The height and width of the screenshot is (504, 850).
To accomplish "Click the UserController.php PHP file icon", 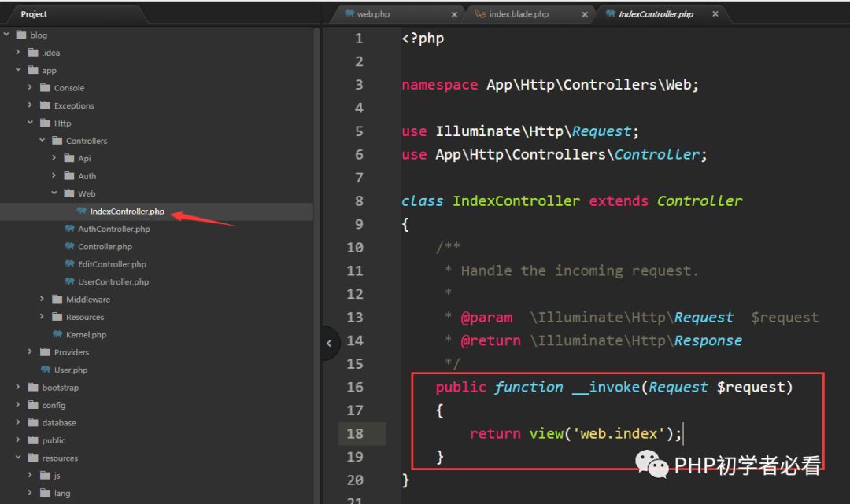I will (69, 281).
